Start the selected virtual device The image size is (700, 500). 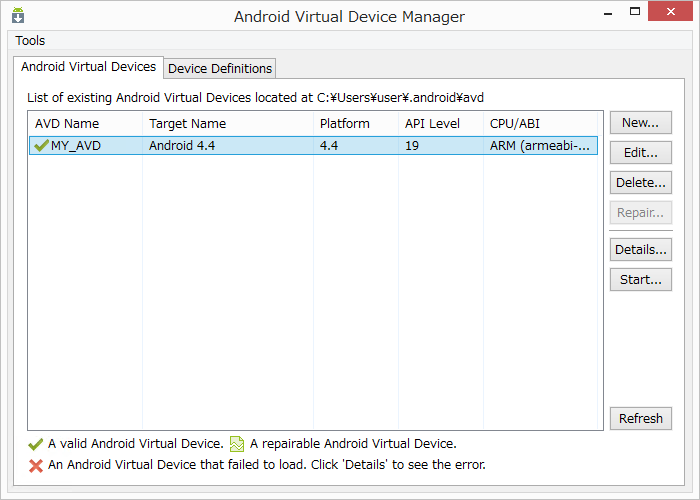tap(641, 279)
